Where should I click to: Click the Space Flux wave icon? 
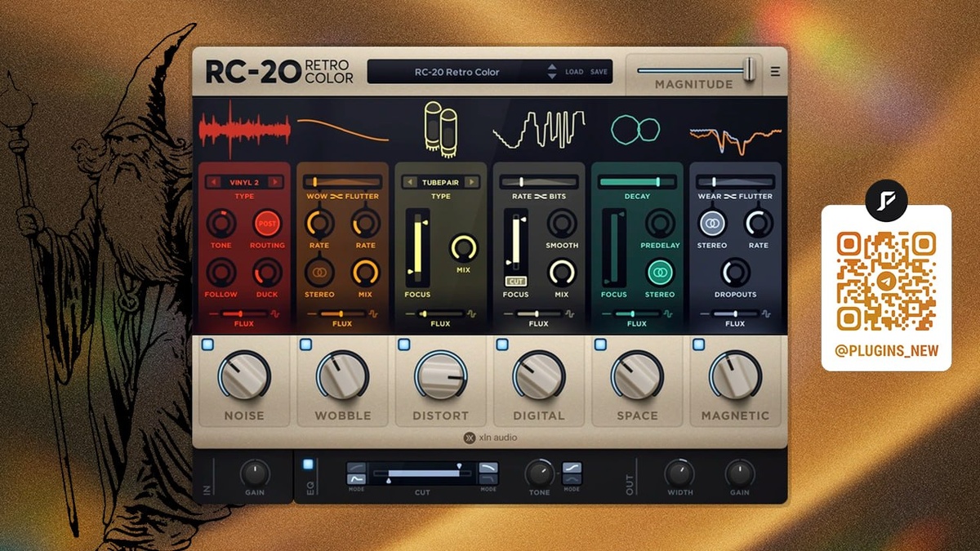[668, 313]
